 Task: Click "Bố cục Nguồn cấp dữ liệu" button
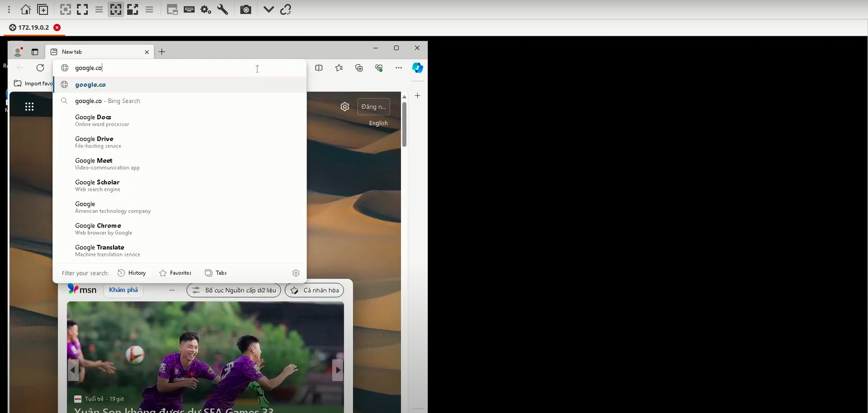coord(234,290)
